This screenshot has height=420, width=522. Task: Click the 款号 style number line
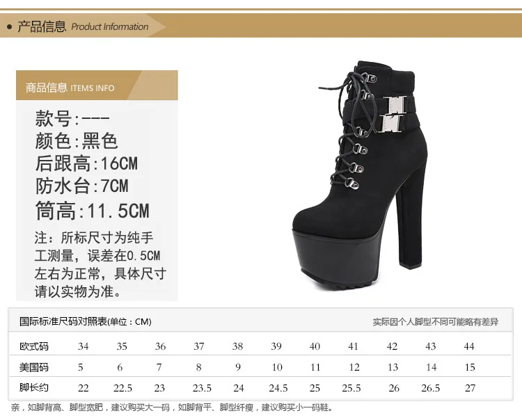pyautogui.click(x=72, y=118)
